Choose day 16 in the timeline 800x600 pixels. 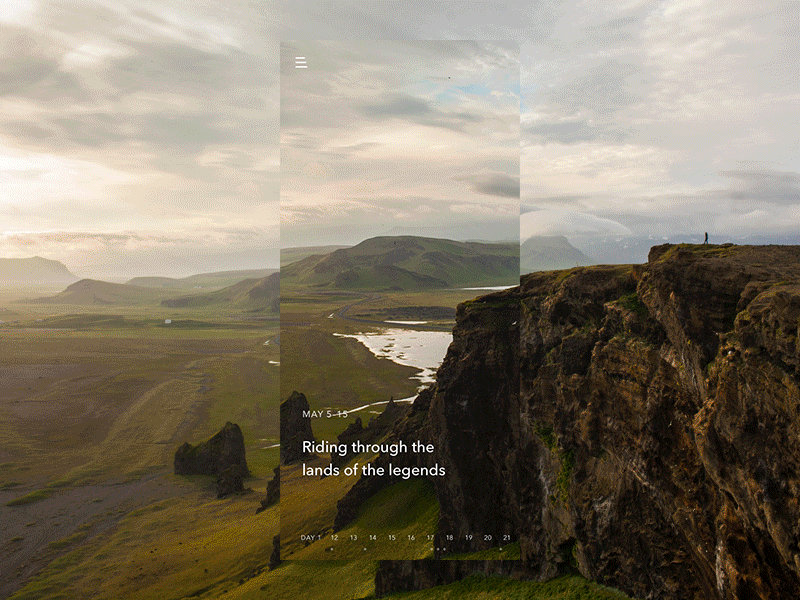411,537
